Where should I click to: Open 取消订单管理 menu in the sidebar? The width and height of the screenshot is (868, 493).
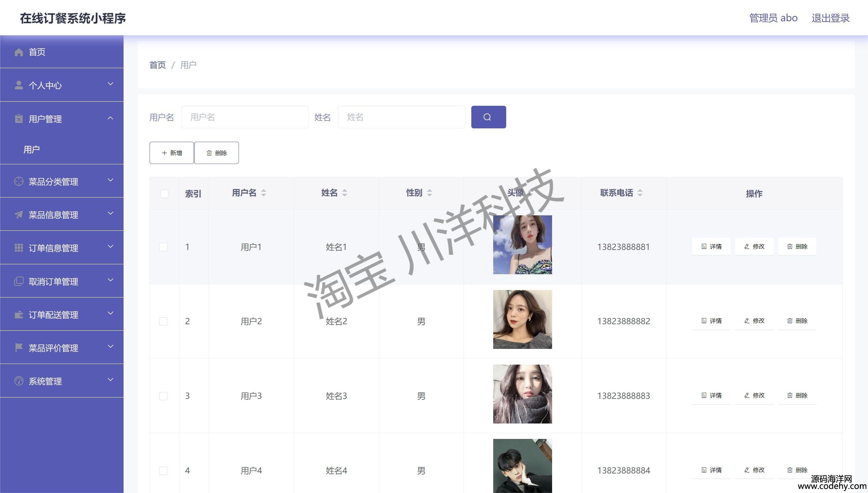pyautogui.click(x=53, y=281)
